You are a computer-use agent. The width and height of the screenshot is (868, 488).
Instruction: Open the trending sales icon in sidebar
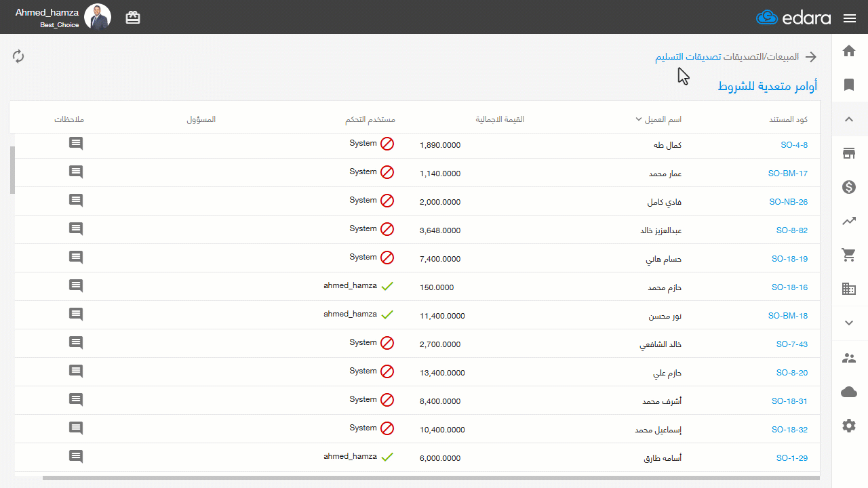[x=849, y=221]
